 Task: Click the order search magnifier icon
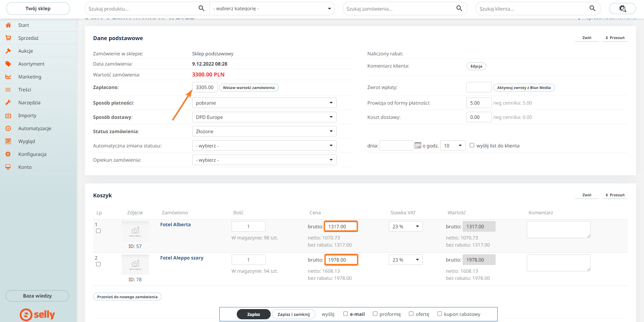pyautogui.click(x=459, y=8)
